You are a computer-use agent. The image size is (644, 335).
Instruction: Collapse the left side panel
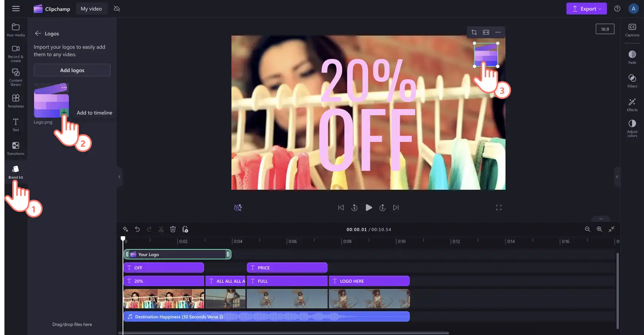point(119,177)
